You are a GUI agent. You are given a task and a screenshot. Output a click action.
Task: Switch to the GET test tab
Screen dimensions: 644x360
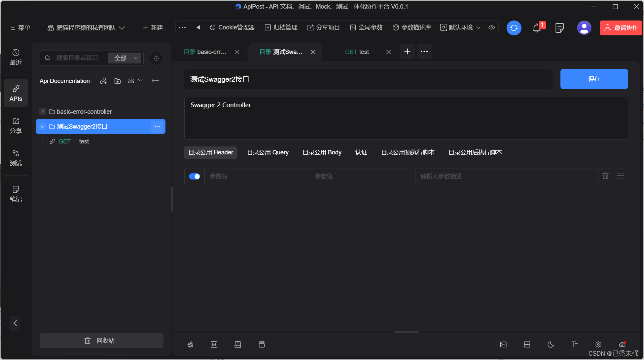(357, 52)
